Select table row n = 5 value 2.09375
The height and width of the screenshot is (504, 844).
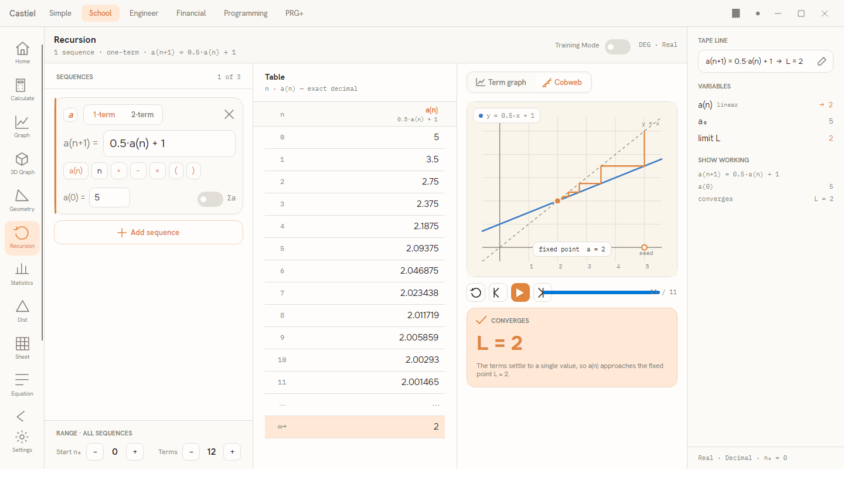tap(355, 248)
